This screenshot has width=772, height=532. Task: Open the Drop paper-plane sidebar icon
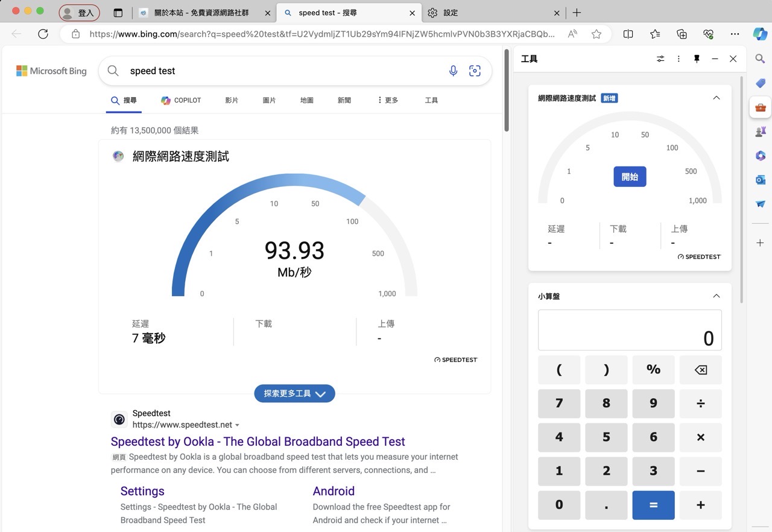[760, 204]
